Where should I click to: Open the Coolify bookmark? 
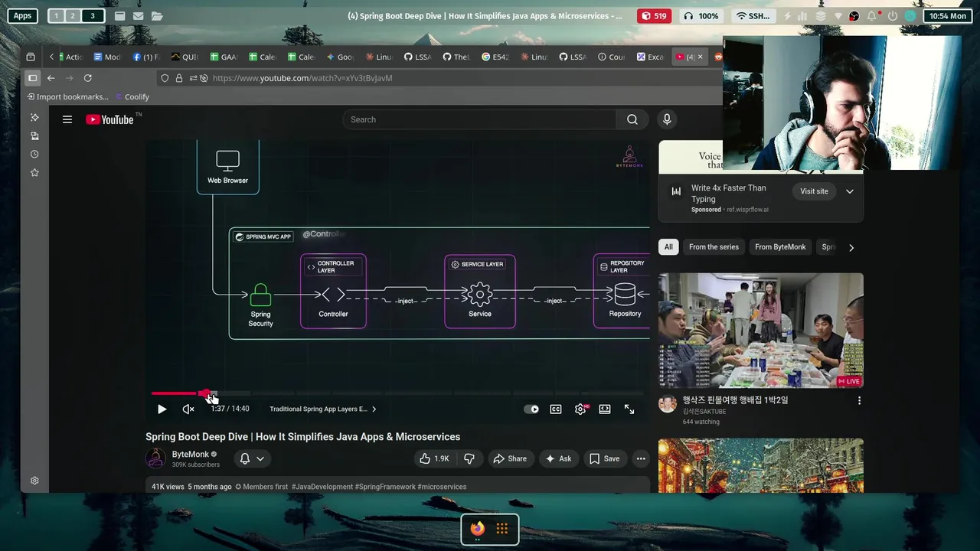pos(132,97)
